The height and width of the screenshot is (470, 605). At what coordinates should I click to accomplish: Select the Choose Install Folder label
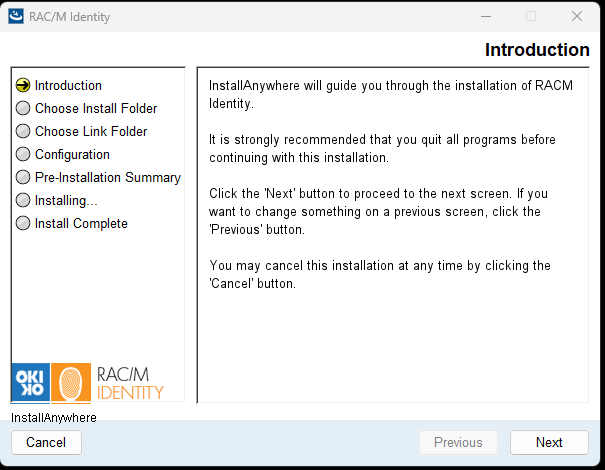coord(96,109)
